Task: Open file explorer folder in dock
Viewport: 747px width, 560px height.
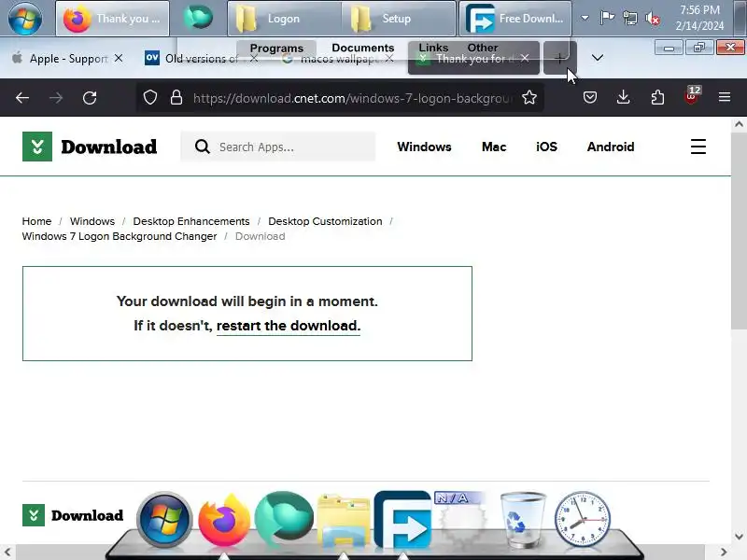Action: [x=344, y=522]
